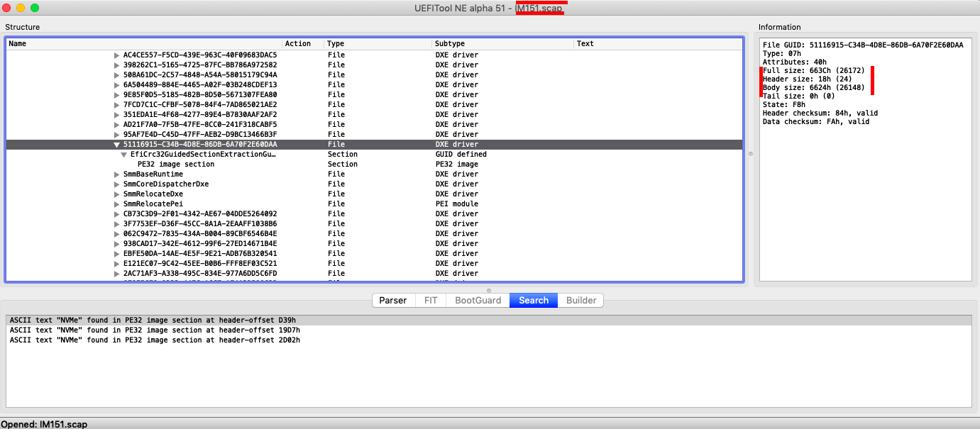Expand the 398262C1-5165-4725-87FC-BB786A972582 file node
Image resolution: width=980 pixels, height=429 pixels.
117,65
